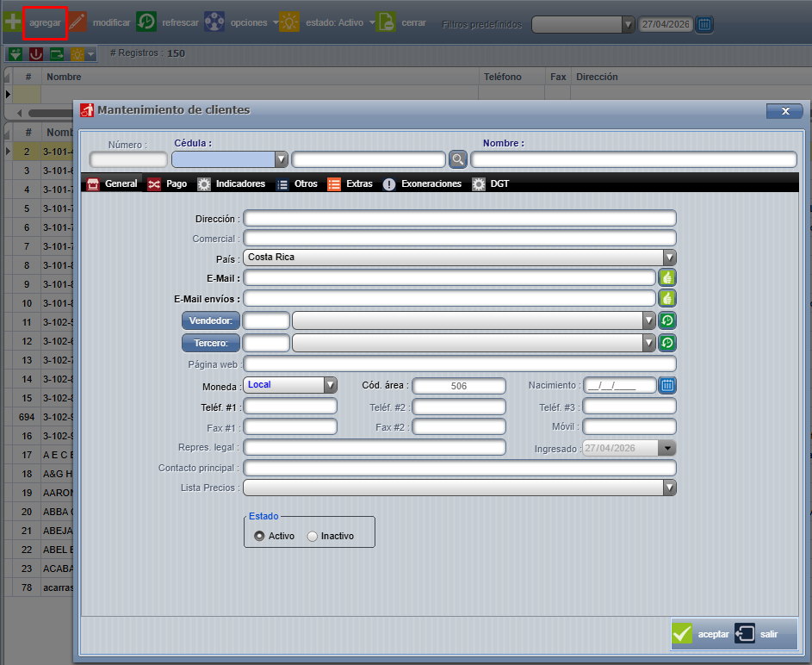Image resolution: width=812 pixels, height=665 pixels.
Task: Open the Ingresado date dropdown
Action: click(x=667, y=448)
